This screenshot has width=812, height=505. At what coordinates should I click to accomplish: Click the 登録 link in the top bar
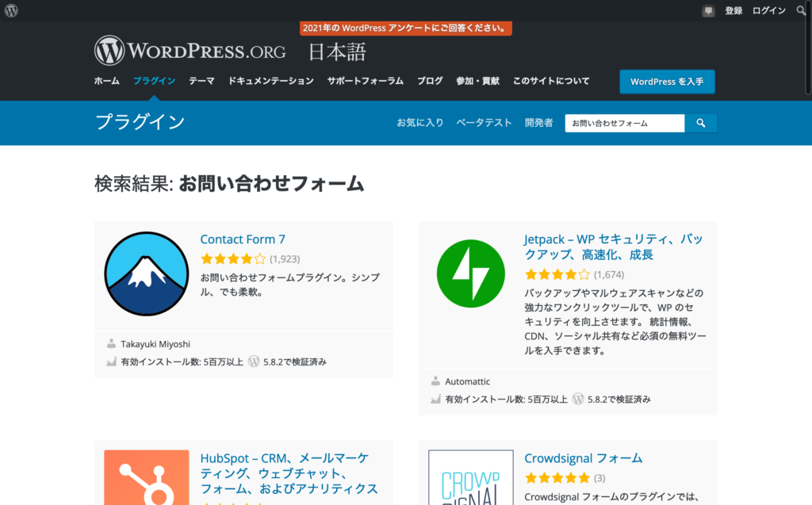coord(733,11)
